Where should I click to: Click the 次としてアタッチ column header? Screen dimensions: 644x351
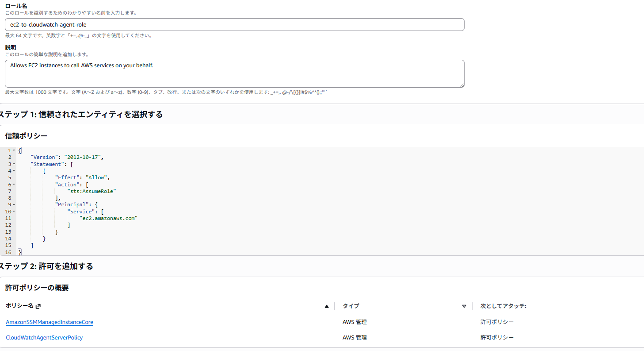click(x=503, y=306)
